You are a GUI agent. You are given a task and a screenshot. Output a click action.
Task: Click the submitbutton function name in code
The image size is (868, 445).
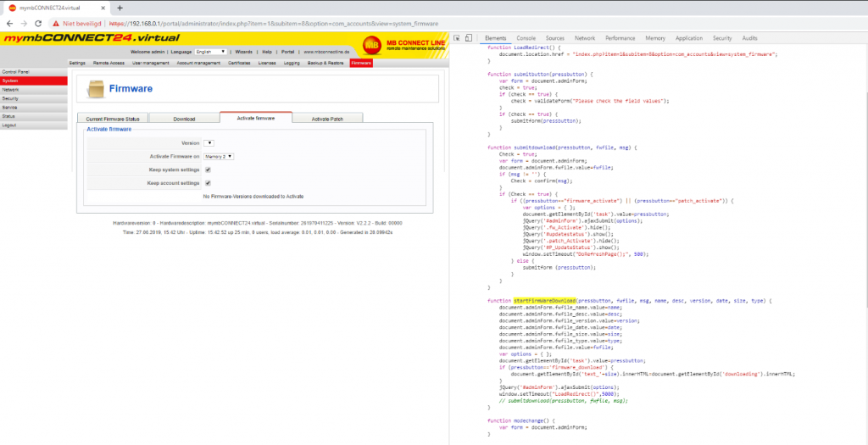(531, 75)
